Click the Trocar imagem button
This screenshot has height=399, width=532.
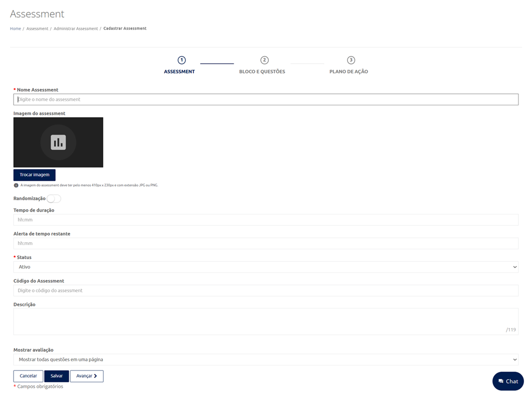pos(34,175)
